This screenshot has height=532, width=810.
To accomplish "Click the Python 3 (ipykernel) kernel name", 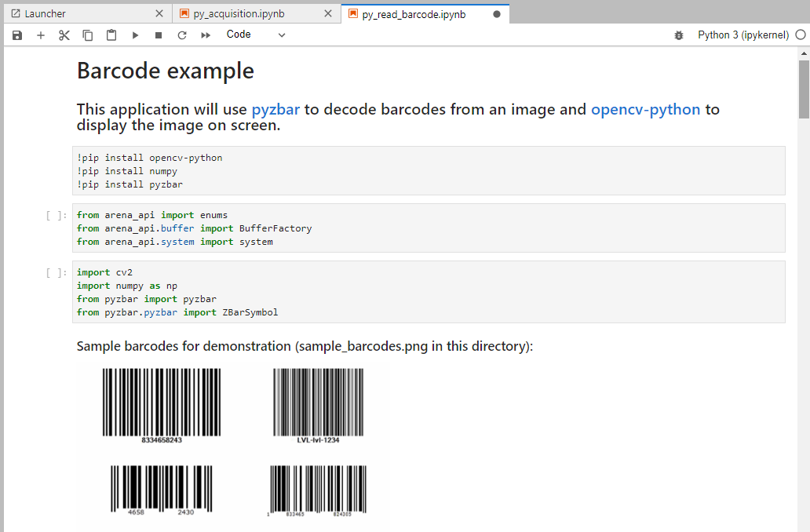I will 742,35.
